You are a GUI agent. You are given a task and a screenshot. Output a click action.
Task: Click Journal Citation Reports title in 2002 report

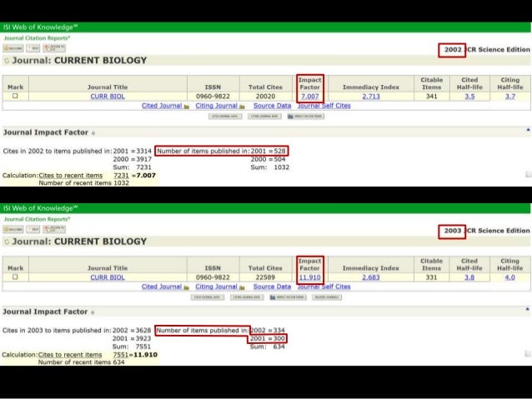point(37,38)
